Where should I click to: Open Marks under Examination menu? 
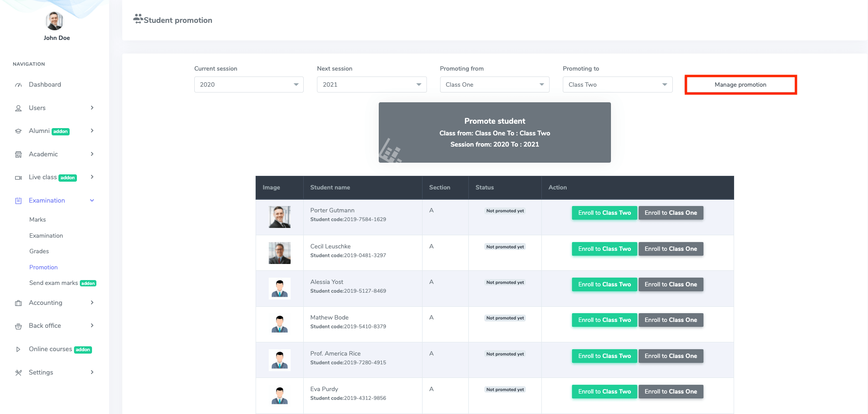coord(37,220)
